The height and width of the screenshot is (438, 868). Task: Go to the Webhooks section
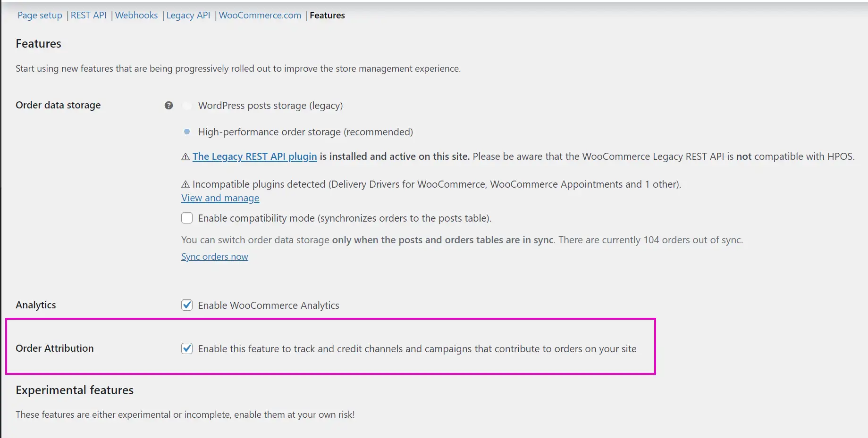136,15
